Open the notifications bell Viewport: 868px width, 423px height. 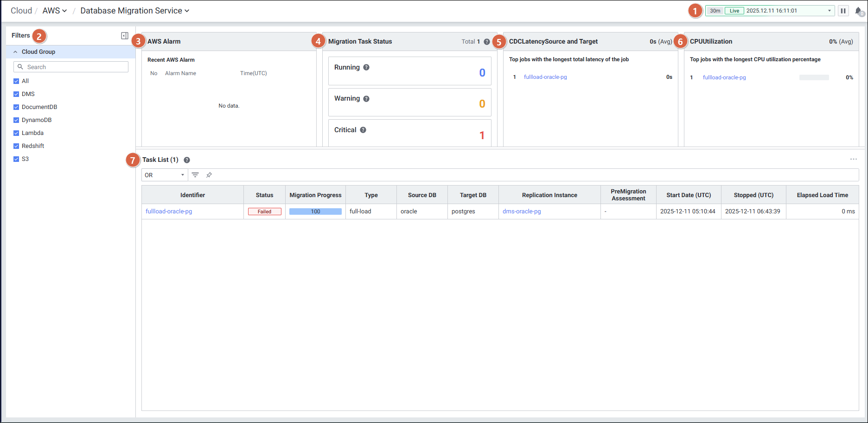click(x=858, y=11)
